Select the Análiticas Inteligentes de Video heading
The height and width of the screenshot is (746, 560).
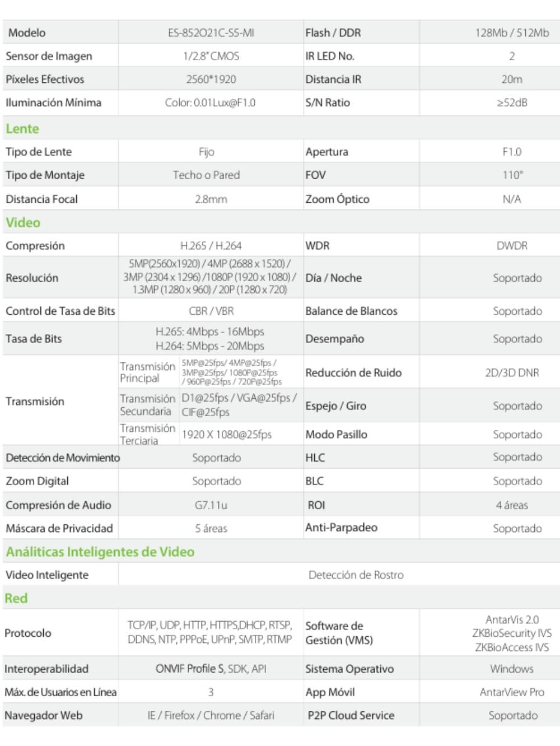pyautogui.click(x=100, y=552)
